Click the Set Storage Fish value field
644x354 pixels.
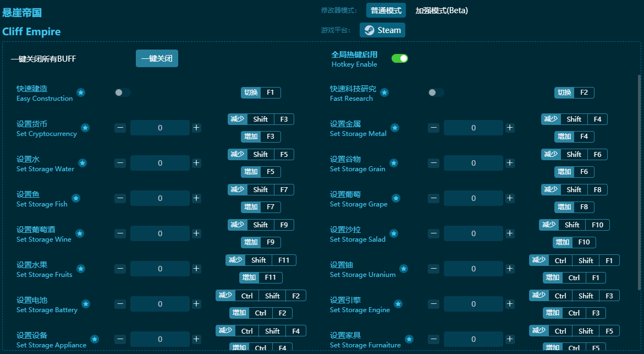coord(160,198)
